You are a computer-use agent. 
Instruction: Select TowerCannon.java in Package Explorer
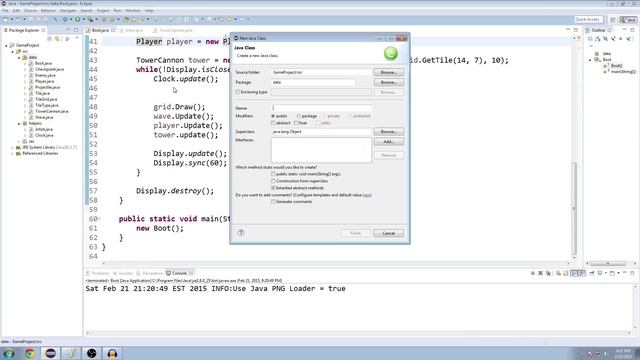click(51, 111)
